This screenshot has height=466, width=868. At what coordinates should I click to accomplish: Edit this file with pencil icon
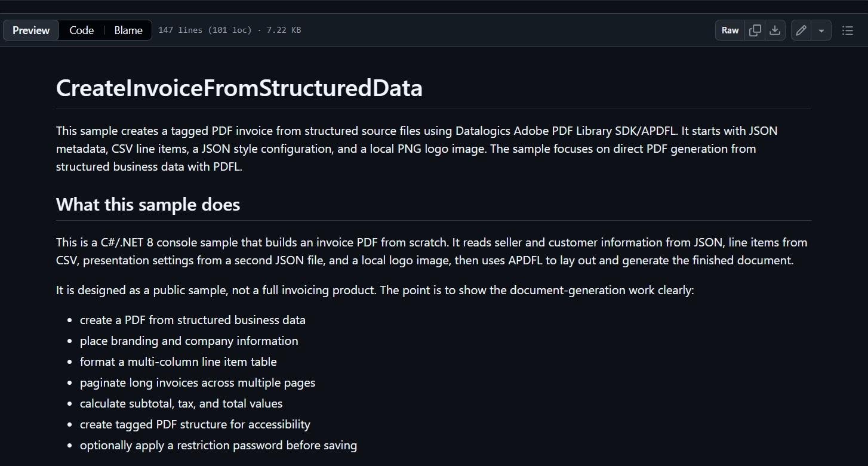801,30
